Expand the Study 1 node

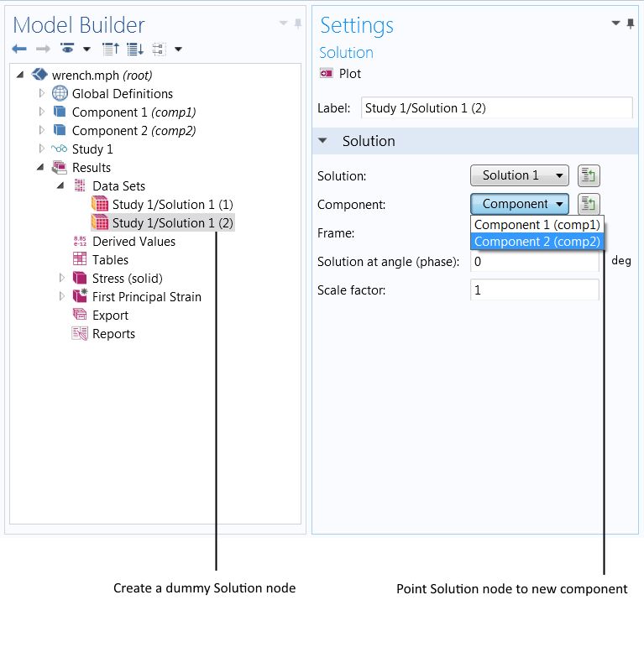coord(41,149)
